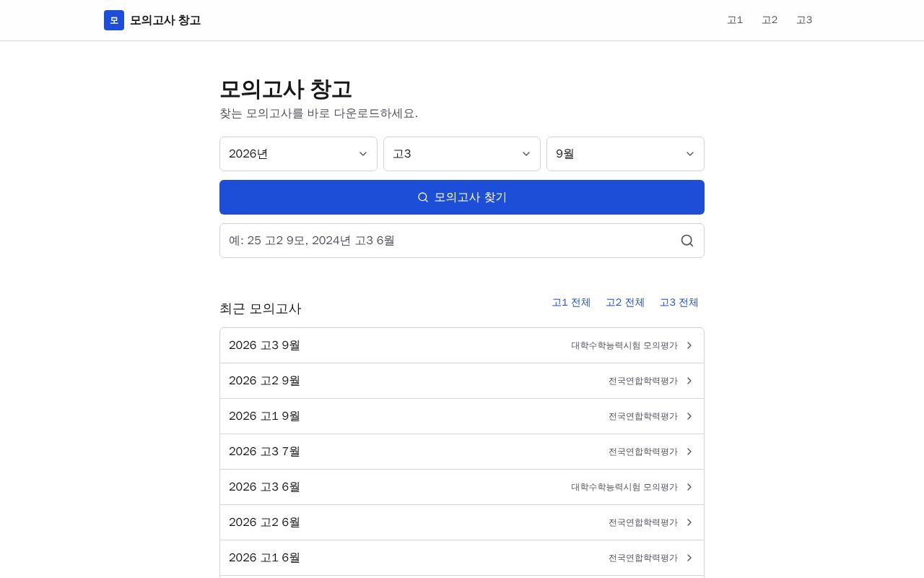Click chevron arrow on 2026 고3 7월 row

coord(689,452)
